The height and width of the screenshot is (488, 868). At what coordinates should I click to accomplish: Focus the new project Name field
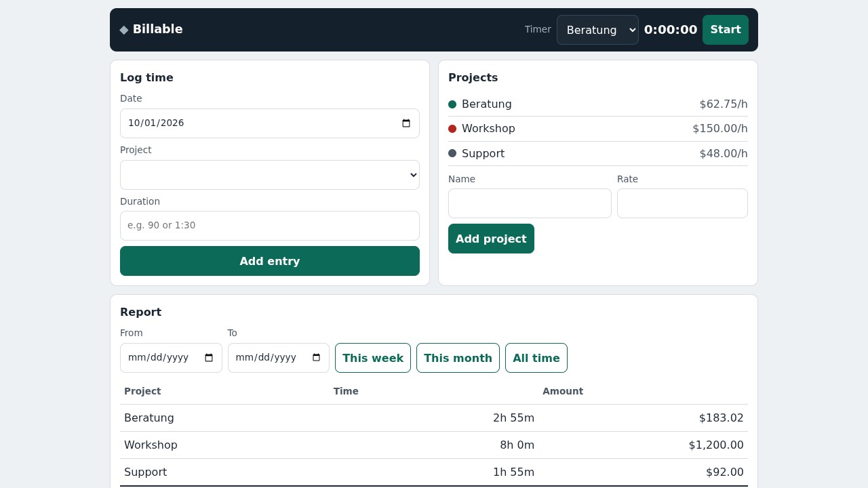[x=530, y=203]
